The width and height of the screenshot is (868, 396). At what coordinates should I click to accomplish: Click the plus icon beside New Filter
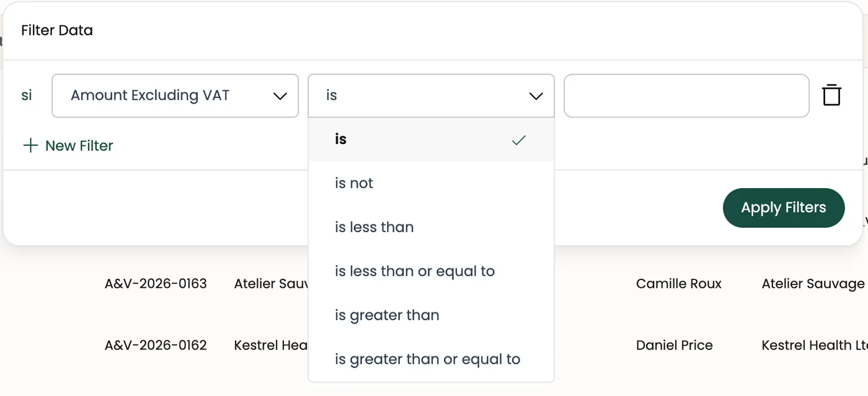(x=30, y=146)
